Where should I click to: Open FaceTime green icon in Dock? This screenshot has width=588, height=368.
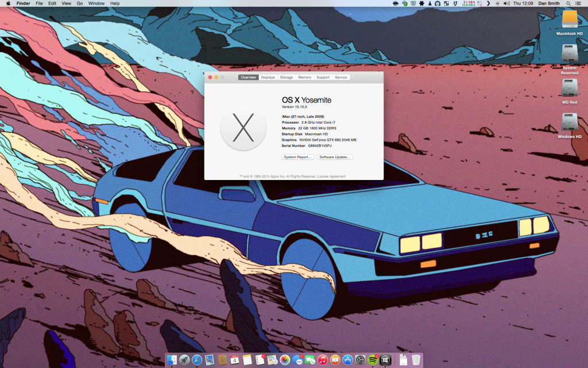click(310, 360)
